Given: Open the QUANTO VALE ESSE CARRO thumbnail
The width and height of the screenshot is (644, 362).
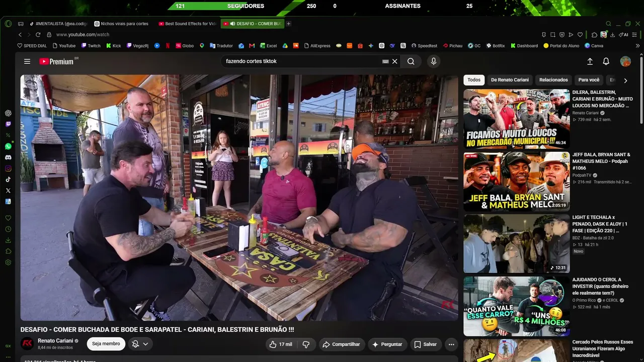Looking at the screenshot, I should 517,306.
